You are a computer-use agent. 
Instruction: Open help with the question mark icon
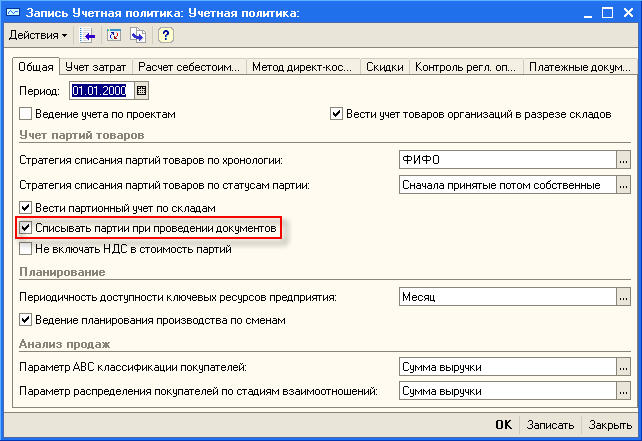click(166, 35)
